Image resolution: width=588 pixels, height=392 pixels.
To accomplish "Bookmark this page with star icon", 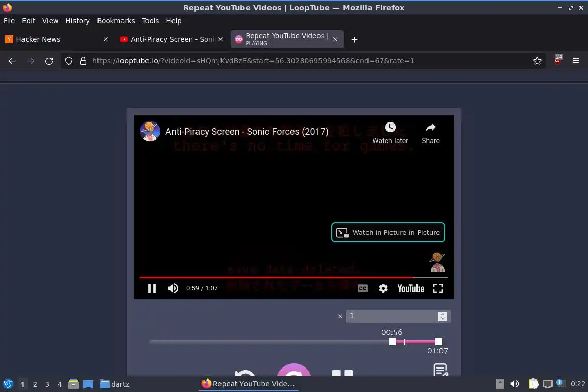I will pos(537,61).
